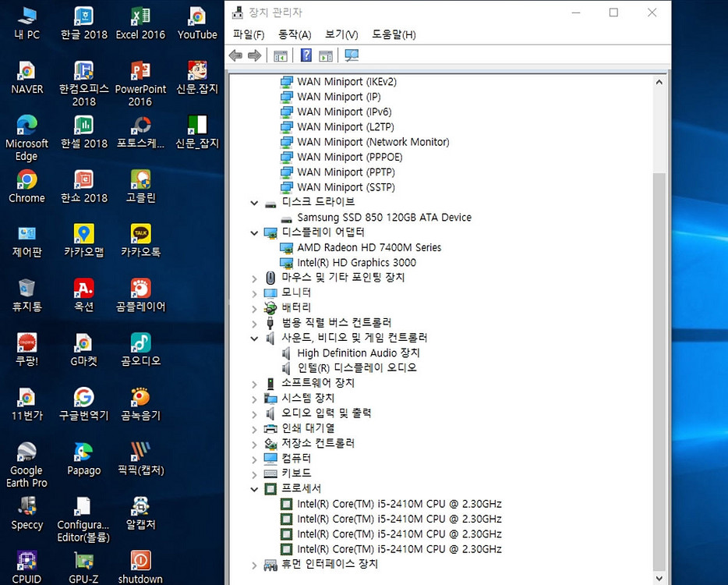Image resolution: width=728 pixels, height=585 pixels.
Task: Select WAN Miniport (IKEv2) entry
Action: pos(347,82)
